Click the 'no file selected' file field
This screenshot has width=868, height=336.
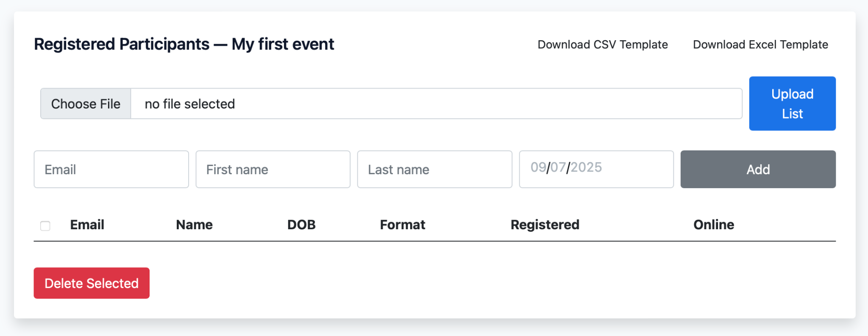pyautogui.click(x=436, y=104)
